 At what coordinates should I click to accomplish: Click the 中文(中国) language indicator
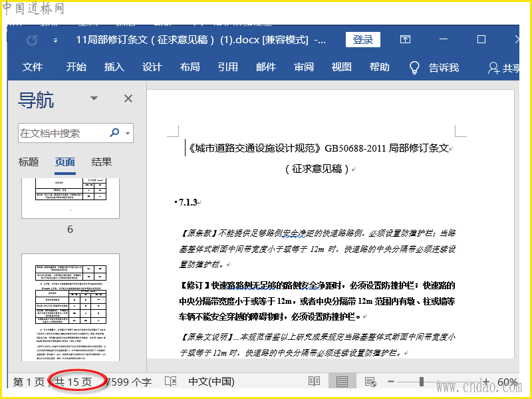coord(211,382)
